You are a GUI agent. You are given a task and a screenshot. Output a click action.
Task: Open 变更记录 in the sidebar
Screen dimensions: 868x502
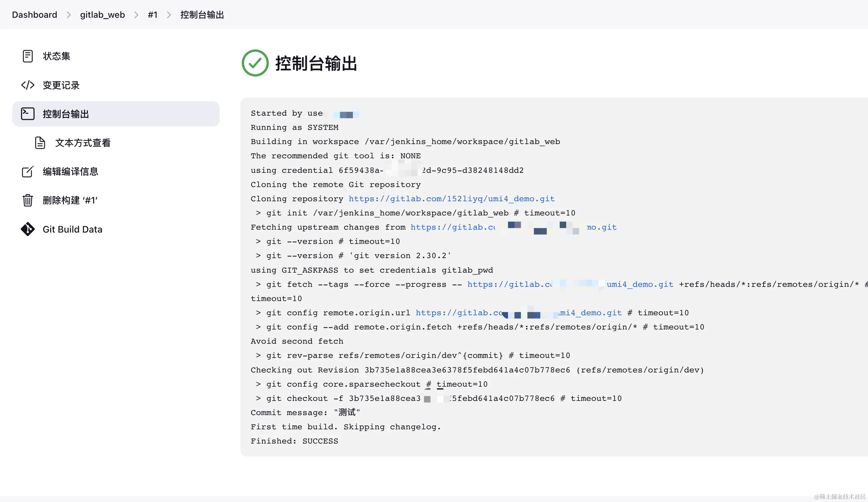coord(61,85)
